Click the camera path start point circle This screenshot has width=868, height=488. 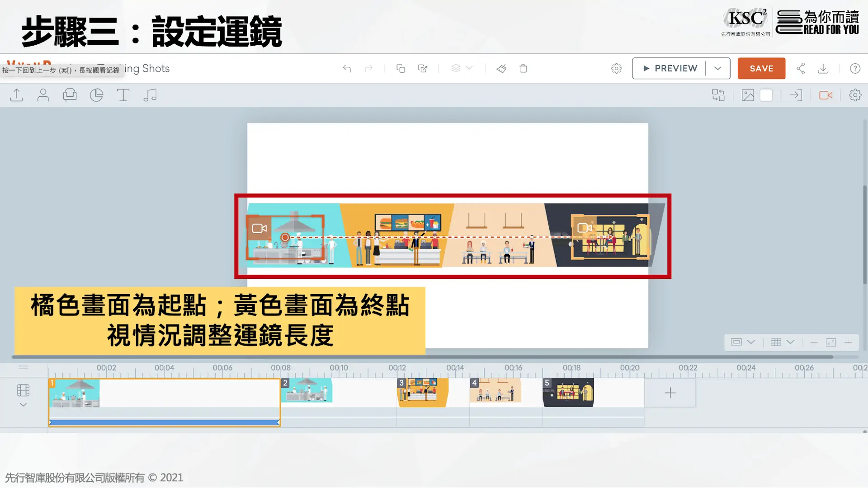coord(285,237)
